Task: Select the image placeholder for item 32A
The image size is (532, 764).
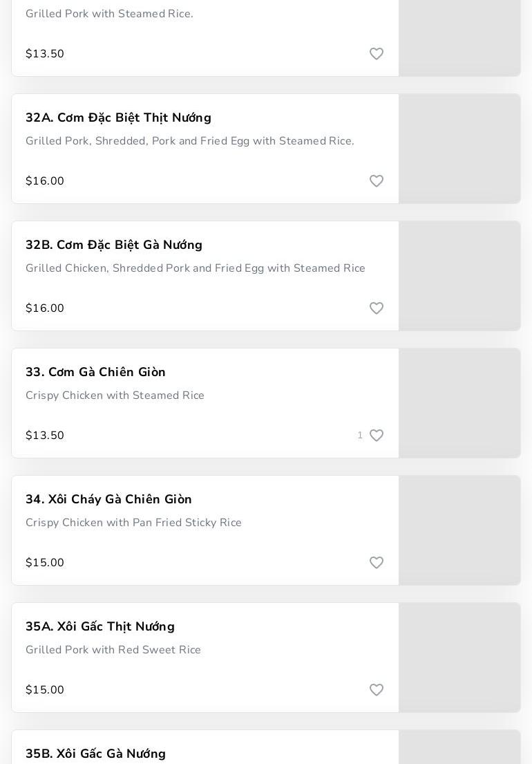Action: 459,149
